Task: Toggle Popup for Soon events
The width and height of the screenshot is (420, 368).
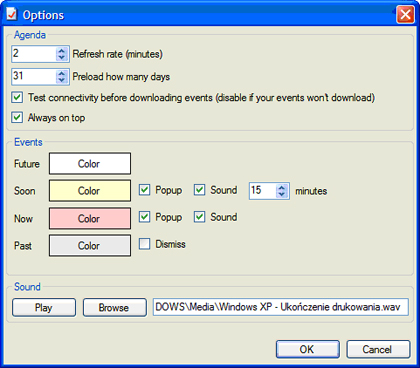Action: (x=144, y=190)
